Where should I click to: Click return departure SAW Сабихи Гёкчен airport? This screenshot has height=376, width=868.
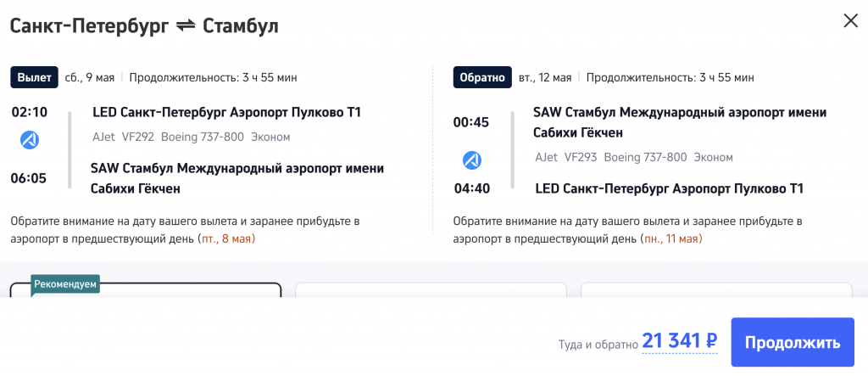point(679,122)
